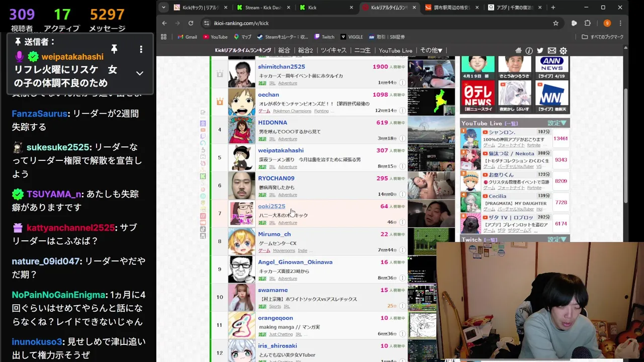Select ニコ生 in site navigation
Viewport: 644px width, 362px height.
362,50
